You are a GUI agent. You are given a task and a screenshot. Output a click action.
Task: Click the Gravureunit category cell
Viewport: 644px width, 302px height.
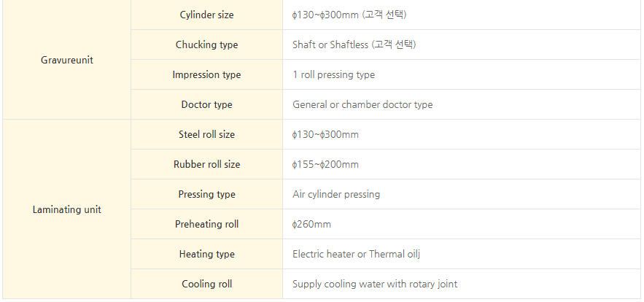point(67,60)
